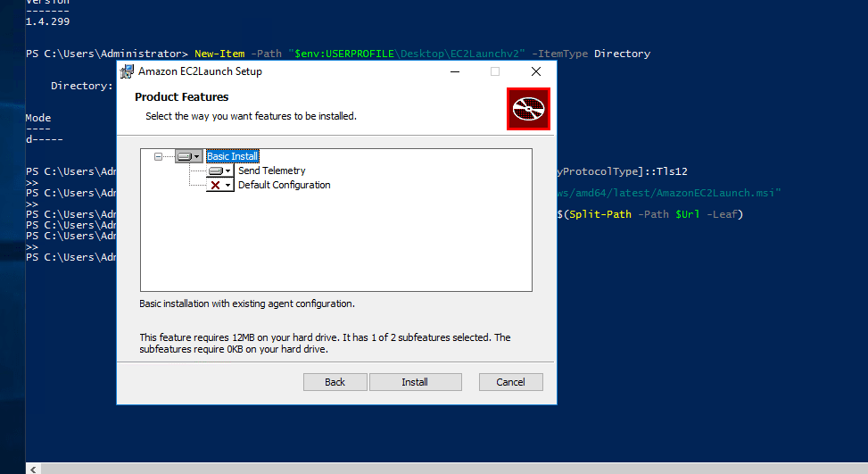Click the PowerShell horizontal scrollbar left arrow
The width and height of the screenshot is (868, 474).
33,469
